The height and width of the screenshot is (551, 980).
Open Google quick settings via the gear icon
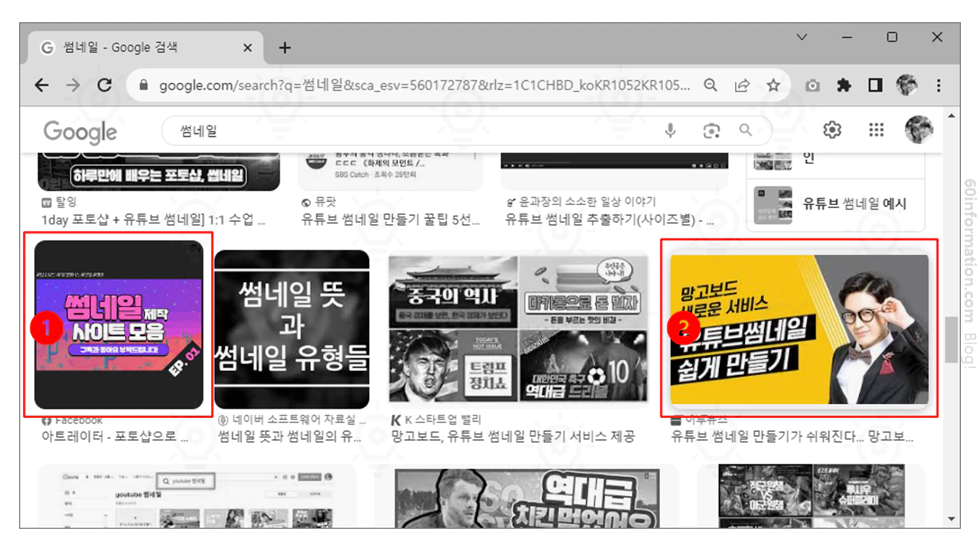pos(831,130)
